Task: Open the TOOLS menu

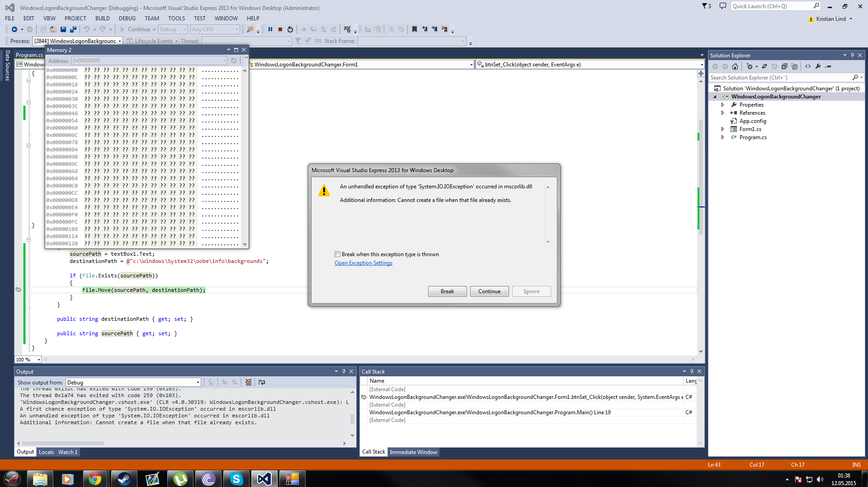Action: pos(176,19)
